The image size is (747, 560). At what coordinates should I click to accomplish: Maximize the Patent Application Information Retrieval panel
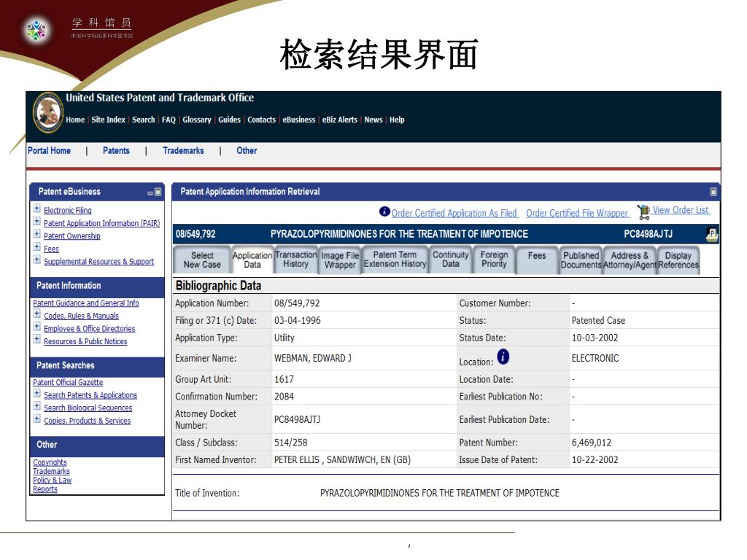713,192
